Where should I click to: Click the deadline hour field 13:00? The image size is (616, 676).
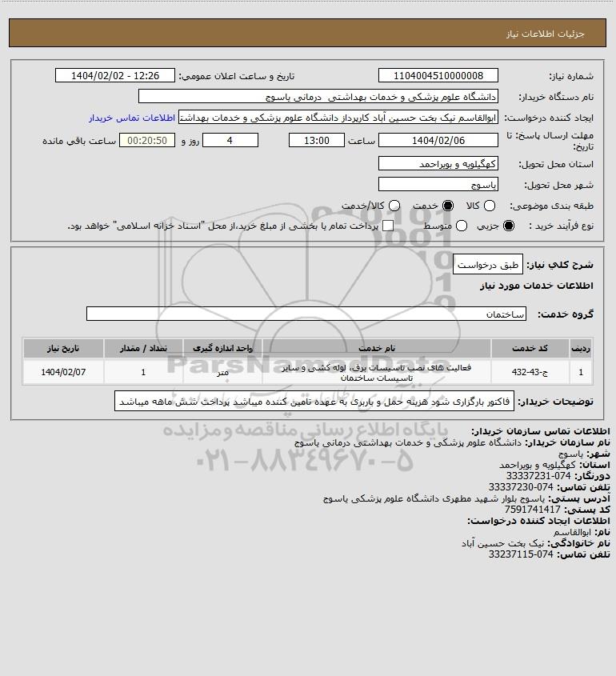click(x=317, y=140)
